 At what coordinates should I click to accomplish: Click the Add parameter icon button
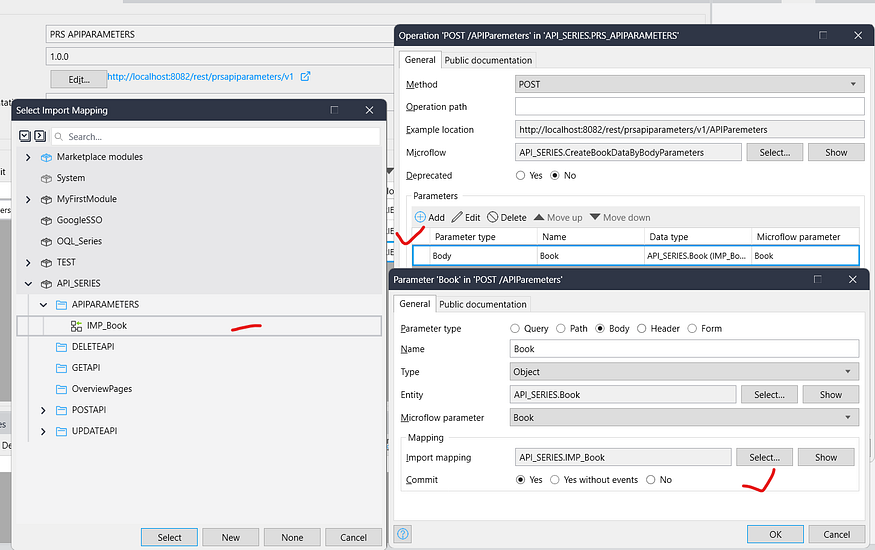point(421,217)
